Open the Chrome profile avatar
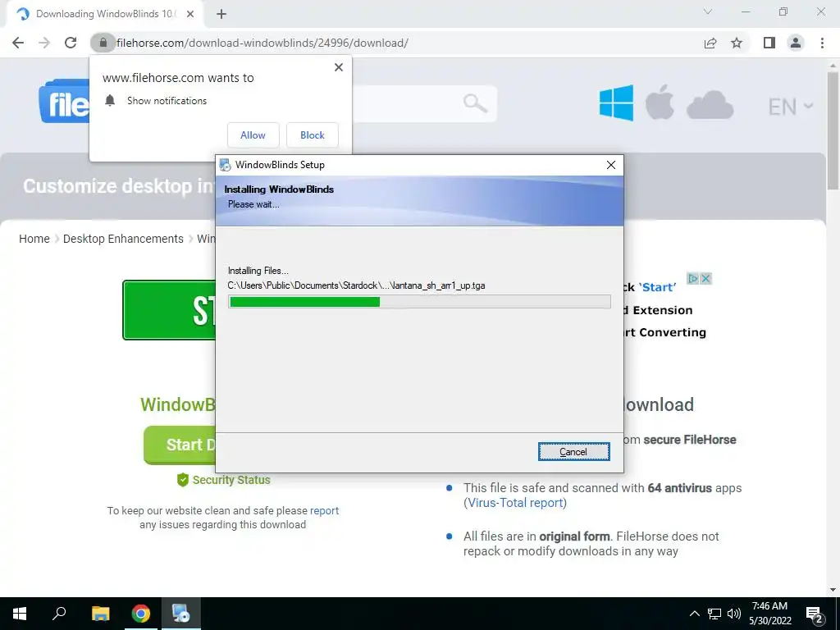This screenshot has height=630, width=840. pyautogui.click(x=796, y=43)
